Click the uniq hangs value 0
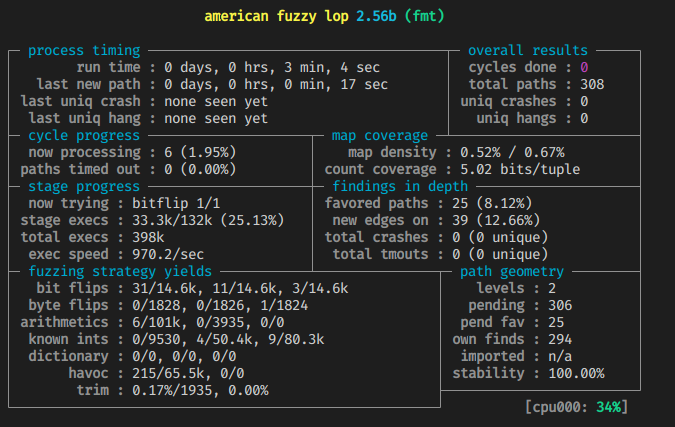The height and width of the screenshot is (427, 675). click(x=584, y=118)
